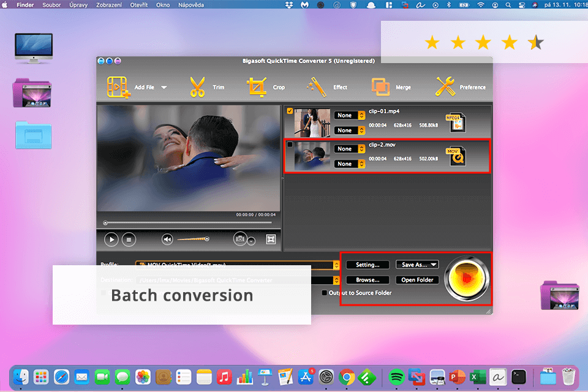Check the clip-2.mov checkbox
588x392 pixels.
290,145
